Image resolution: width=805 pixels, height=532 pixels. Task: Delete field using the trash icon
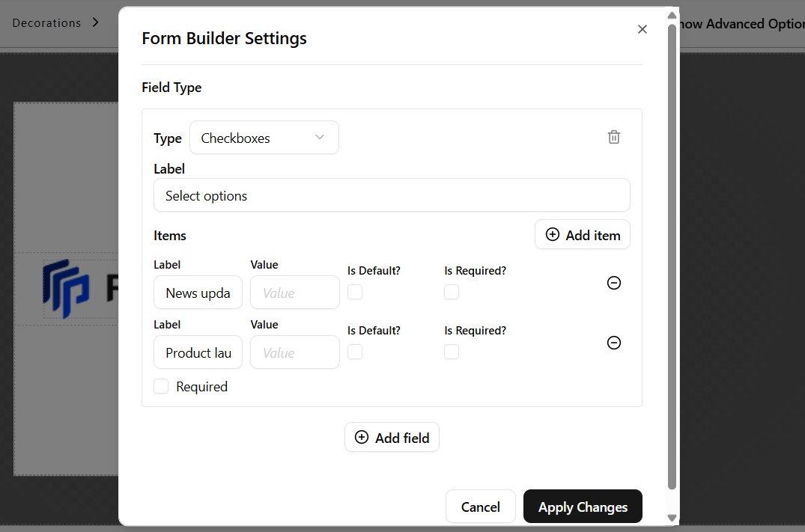[x=613, y=137]
